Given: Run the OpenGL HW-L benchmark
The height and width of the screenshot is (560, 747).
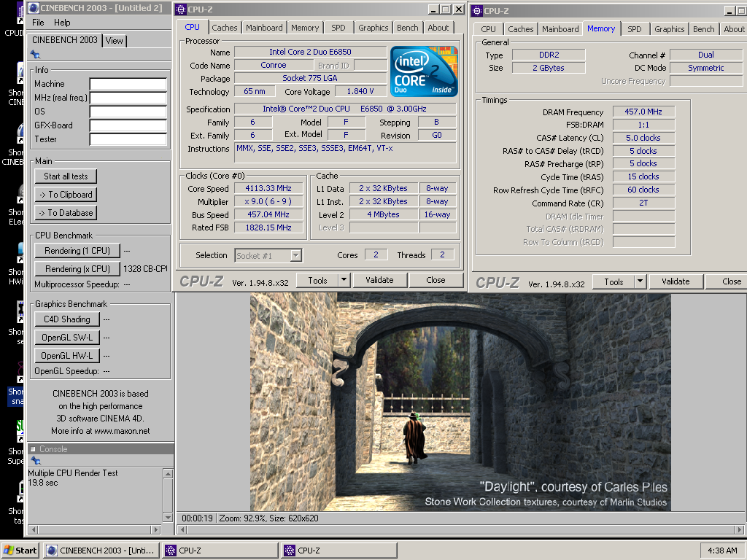Looking at the screenshot, I should click(x=67, y=356).
